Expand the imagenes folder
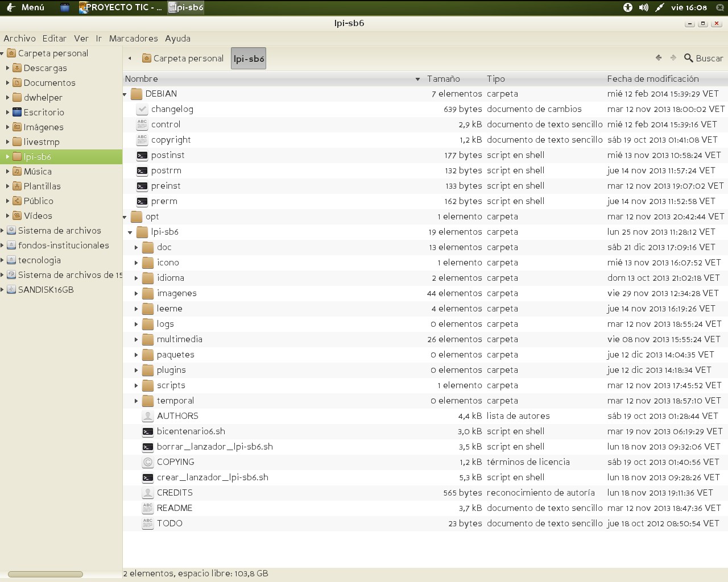This screenshot has width=728, height=582. [136, 293]
